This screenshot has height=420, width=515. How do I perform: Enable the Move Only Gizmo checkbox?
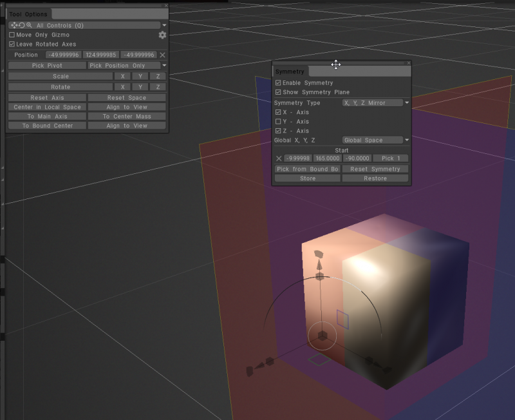point(11,34)
